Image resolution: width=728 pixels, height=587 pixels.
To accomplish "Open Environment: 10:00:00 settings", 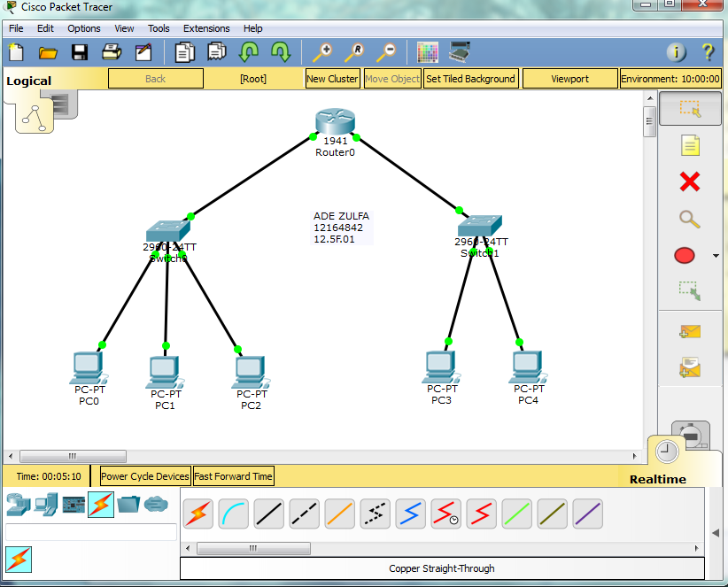I will point(670,79).
